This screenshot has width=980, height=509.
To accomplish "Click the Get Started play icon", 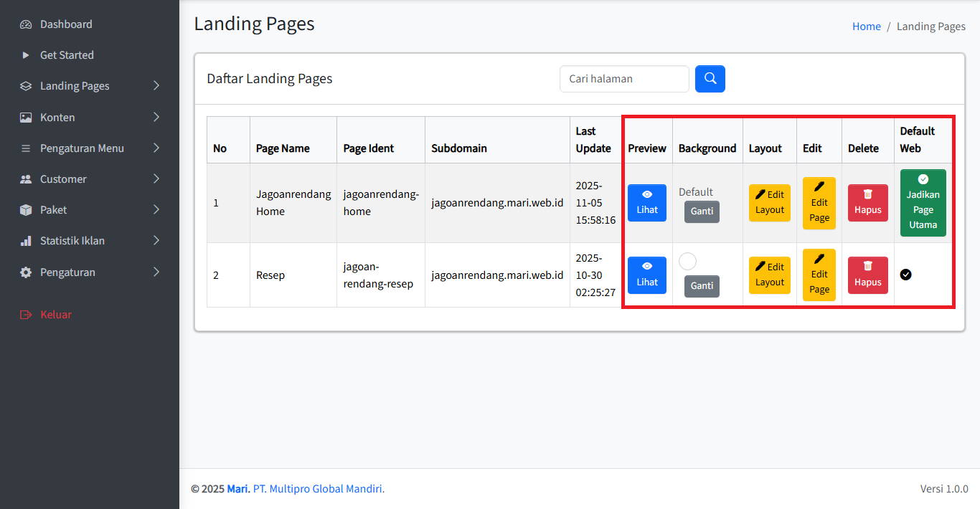I will coord(26,55).
